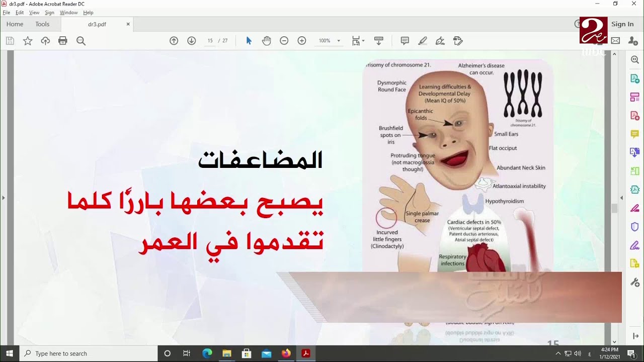Go to next page with down arrow

(192, 41)
